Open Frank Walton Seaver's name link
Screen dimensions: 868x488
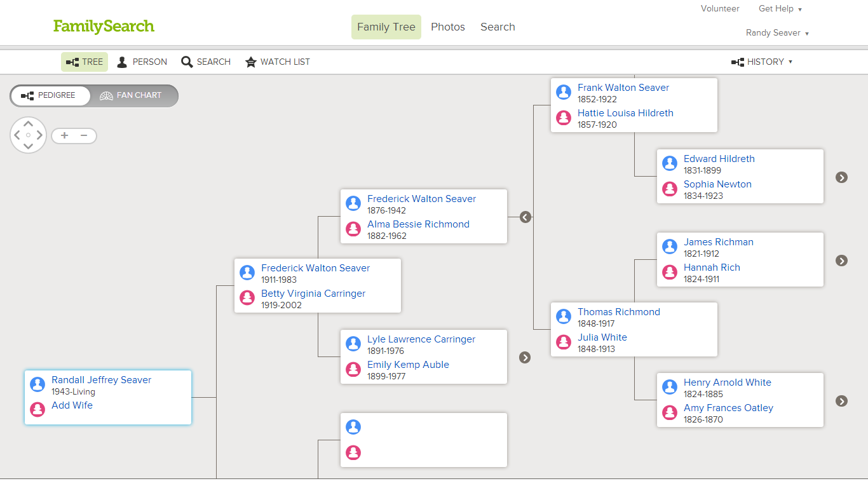tap(623, 88)
